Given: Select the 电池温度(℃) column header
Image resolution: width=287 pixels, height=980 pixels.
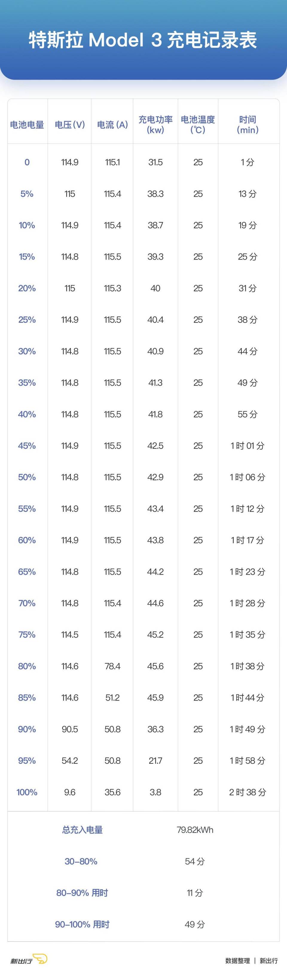Looking at the screenshot, I should coord(198,125).
